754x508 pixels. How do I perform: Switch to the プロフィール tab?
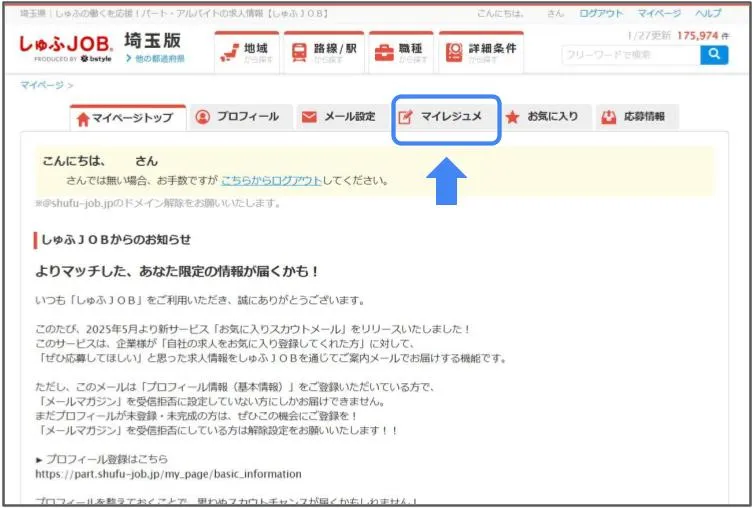click(x=237, y=117)
